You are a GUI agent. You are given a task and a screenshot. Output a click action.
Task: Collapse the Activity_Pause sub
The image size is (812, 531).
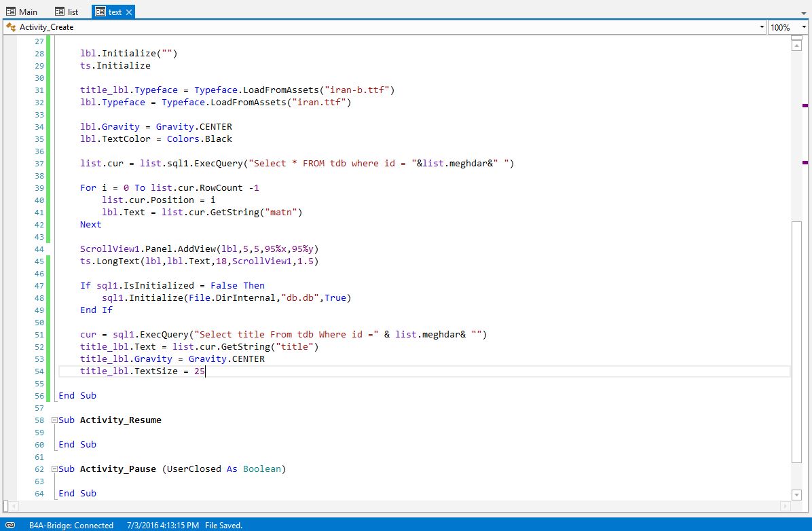tap(54, 469)
